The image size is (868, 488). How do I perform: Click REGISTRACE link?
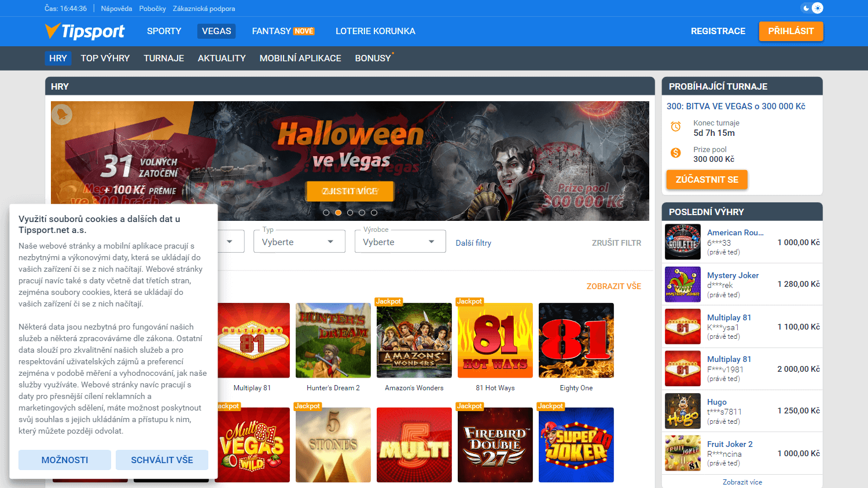pyautogui.click(x=718, y=31)
